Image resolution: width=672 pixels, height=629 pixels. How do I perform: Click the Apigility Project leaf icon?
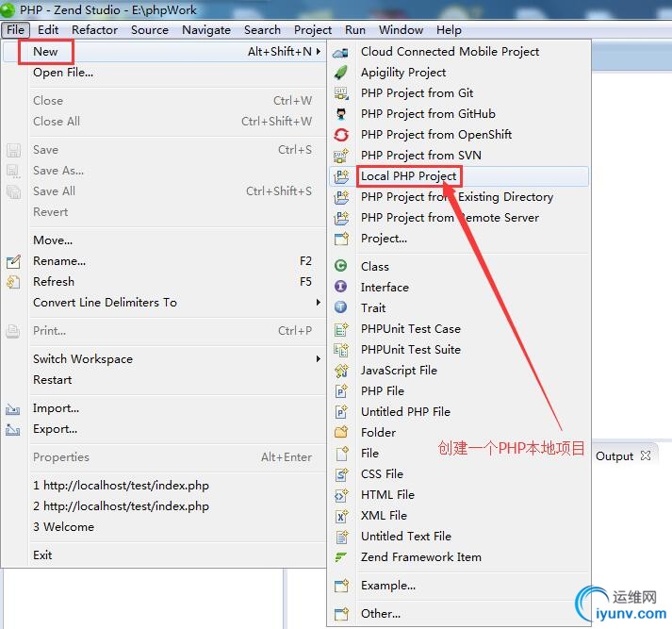341,73
